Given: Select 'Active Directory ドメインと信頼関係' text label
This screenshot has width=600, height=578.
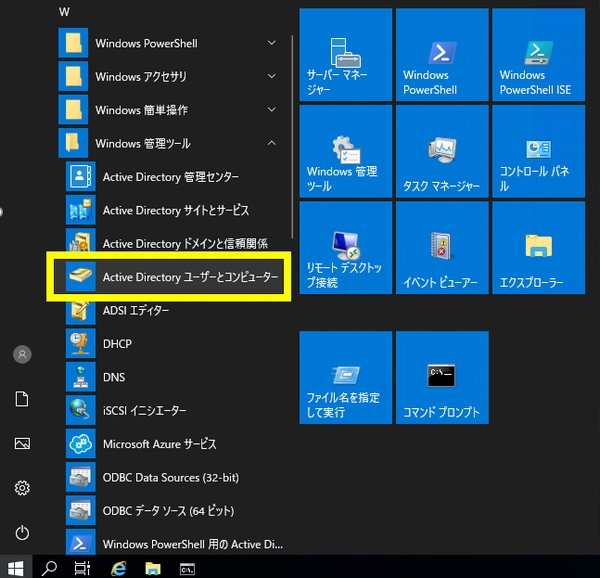Looking at the screenshot, I should [x=185, y=244].
